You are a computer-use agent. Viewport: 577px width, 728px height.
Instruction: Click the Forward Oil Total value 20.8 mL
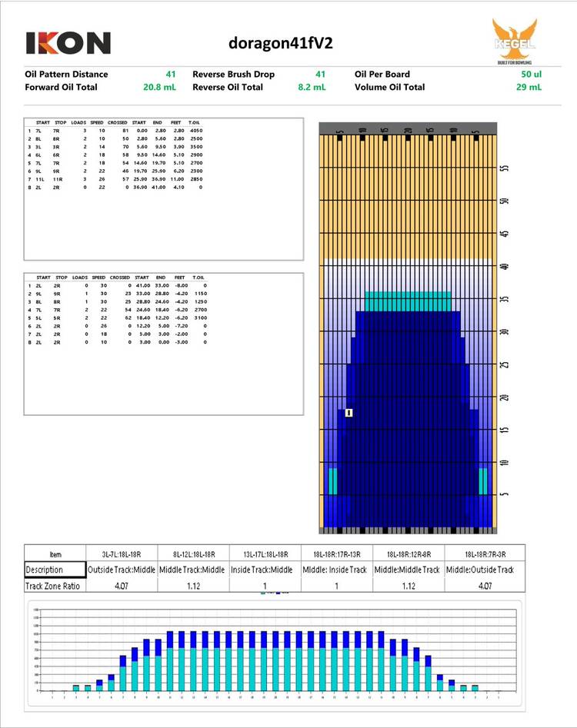159,88
